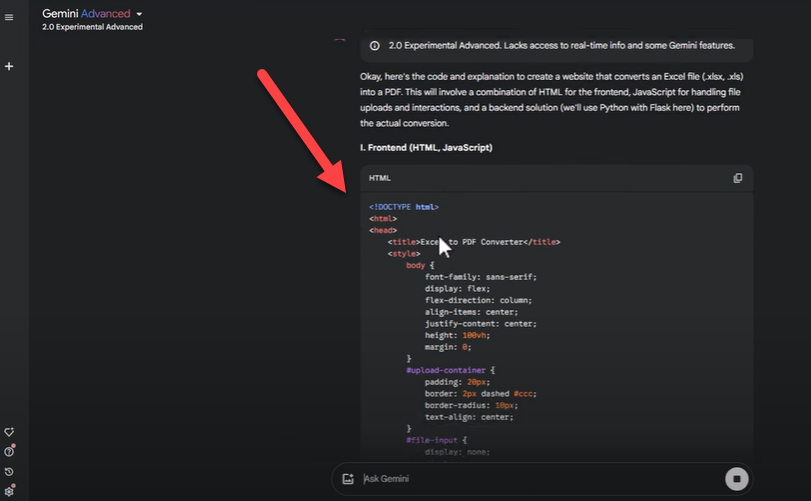Click the #ccc color value in code
This screenshot has height=501, width=811.
pyautogui.click(x=523, y=393)
